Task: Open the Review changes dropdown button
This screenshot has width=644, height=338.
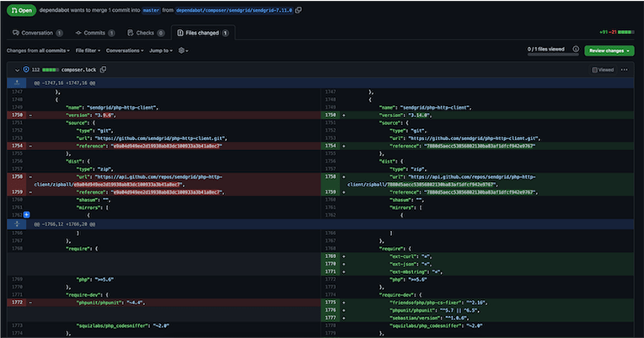Action: 609,51
